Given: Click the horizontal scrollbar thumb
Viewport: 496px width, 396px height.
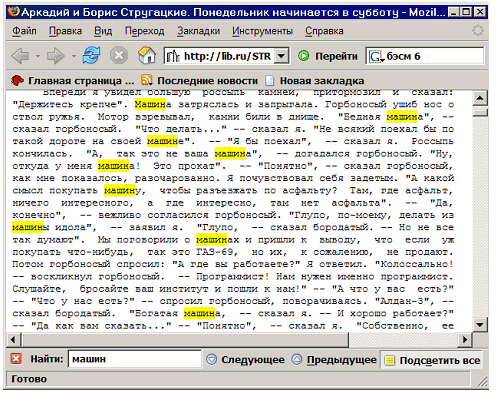Looking at the screenshot, I should click(185, 340).
